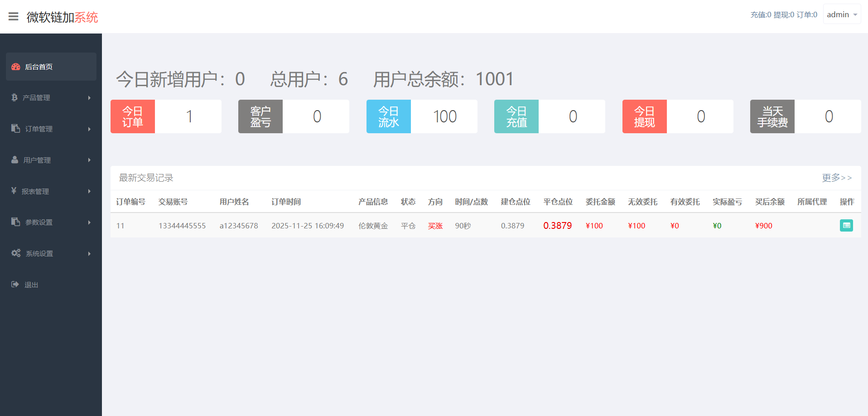Click the yen icon for 报表管理
Image resolution: width=868 pixels, height=416 pixels.
[14, 191]
